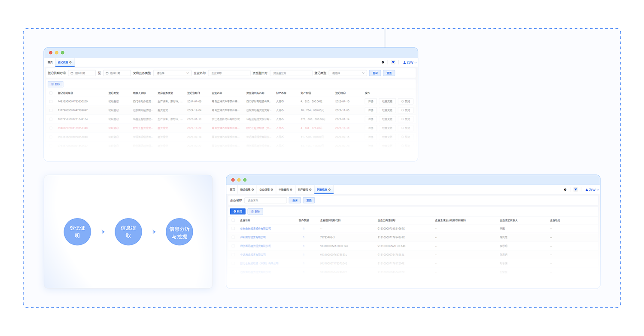The image size is (644, 336).
Task: Click the 登记时间 cell 2021-11-05
Action: [x=342, y=110]
